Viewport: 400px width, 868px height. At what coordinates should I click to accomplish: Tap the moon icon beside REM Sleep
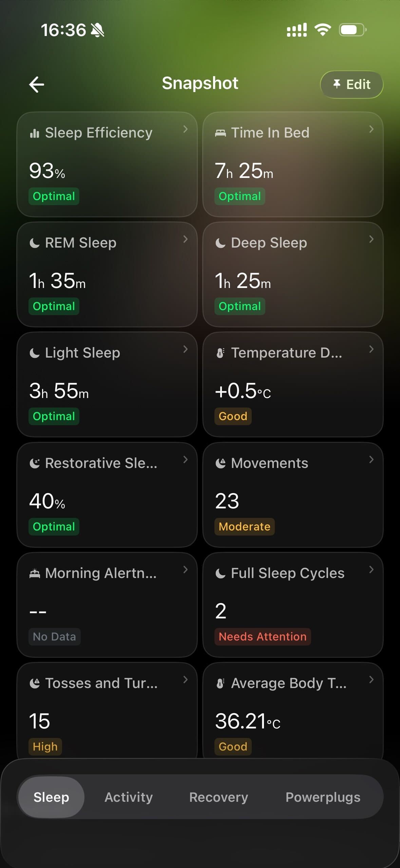pos(35,243)
